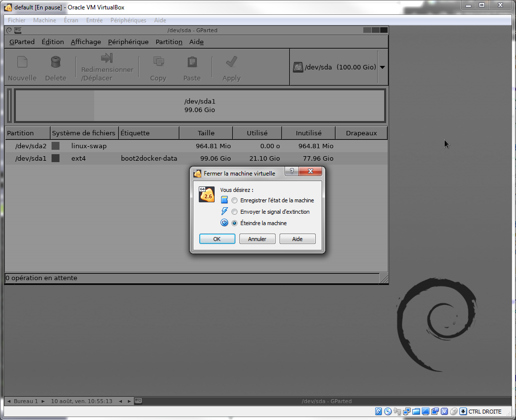Click the linux-swap color square

56,146
